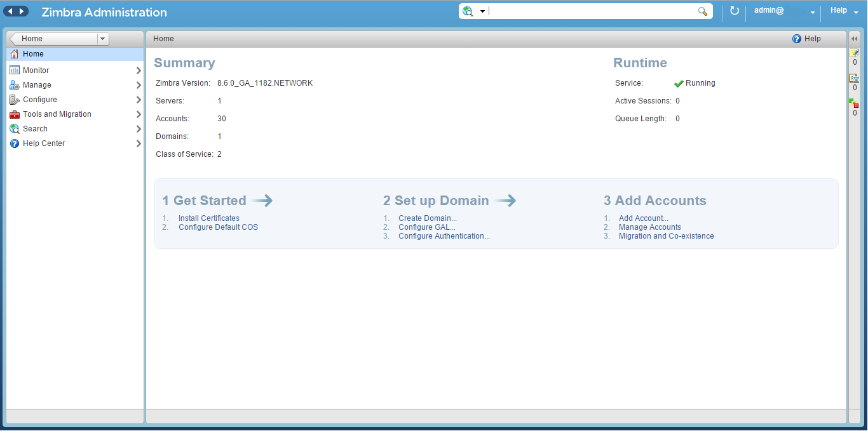Viewport: 868px width, 431px height.
Task: Click the Domains count value 1
Action: click(219, 136)
